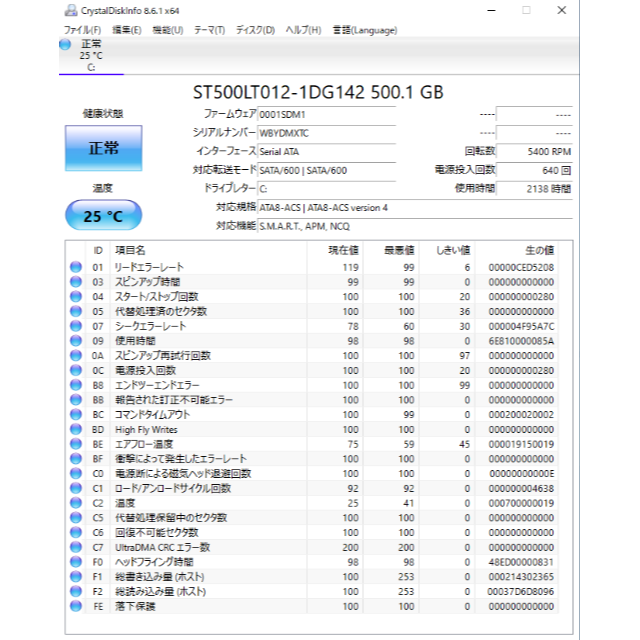Click status orb for 09 使用時間 row
Viewport: 640px width, 640px height.
(76, 340)
